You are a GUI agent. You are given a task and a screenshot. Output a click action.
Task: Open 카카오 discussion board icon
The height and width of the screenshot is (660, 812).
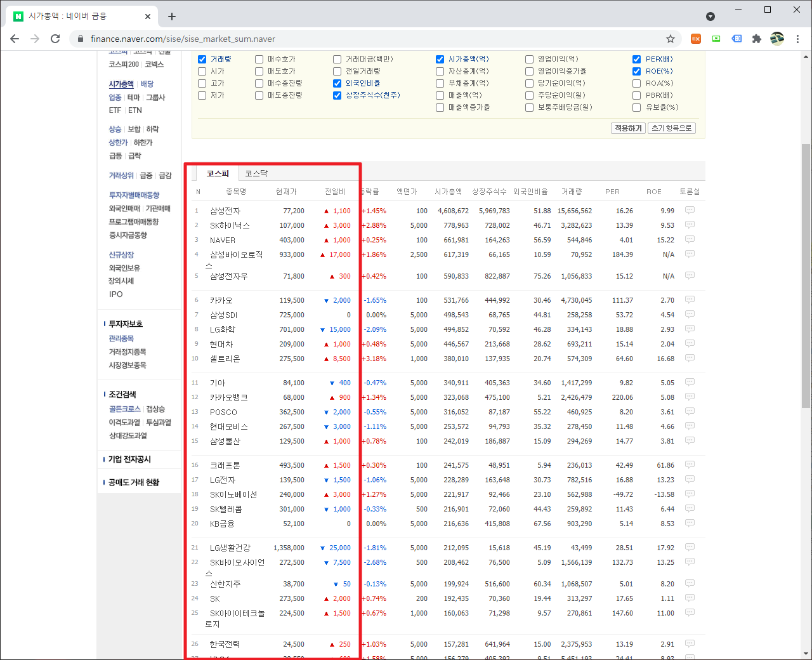[690, 300]
